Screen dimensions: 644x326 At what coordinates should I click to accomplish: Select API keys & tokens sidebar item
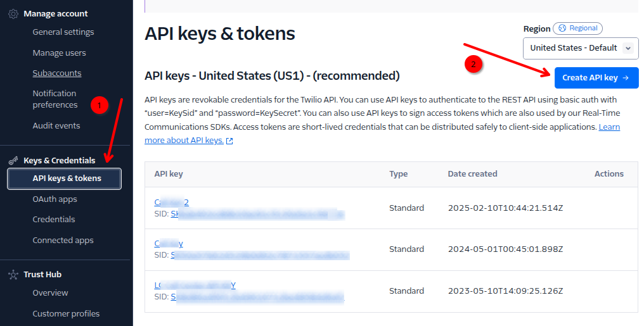[x=67, y=179]
